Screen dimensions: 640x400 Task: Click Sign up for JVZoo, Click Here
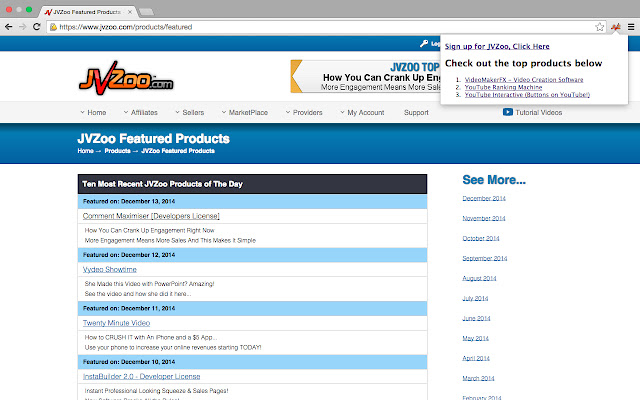497,46
